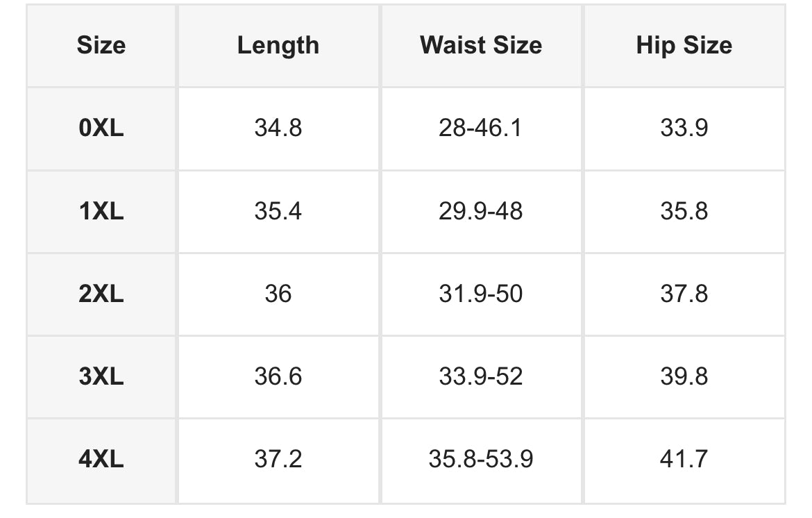Image resolution: width=812 pixels, height=518 pixels.
Task: Click the 35.4 length value
Action: tap(278, 211)
